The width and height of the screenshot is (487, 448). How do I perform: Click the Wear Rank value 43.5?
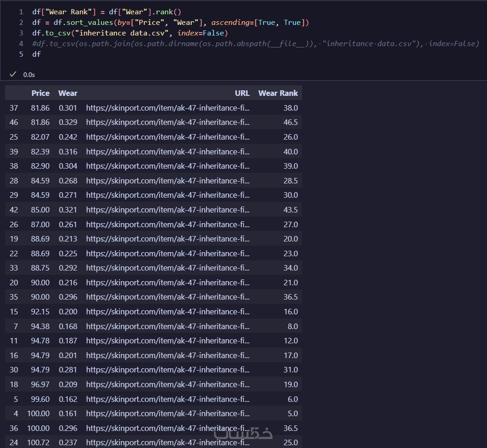(x=291, y=210)
